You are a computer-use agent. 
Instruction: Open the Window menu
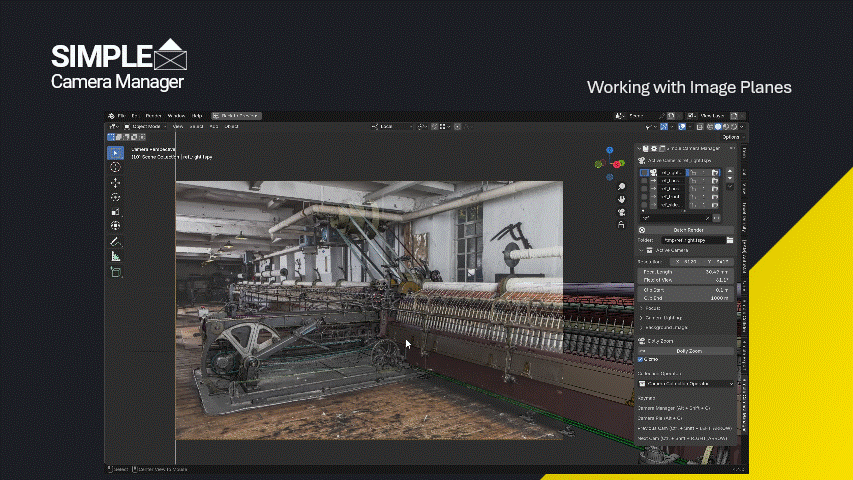tap(176, 116)
